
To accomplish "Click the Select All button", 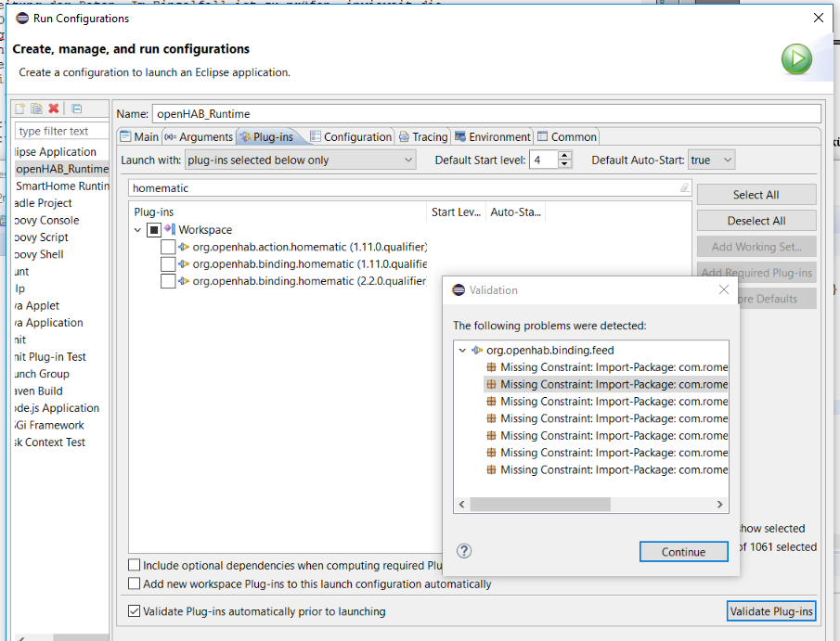I will (756, 195).
